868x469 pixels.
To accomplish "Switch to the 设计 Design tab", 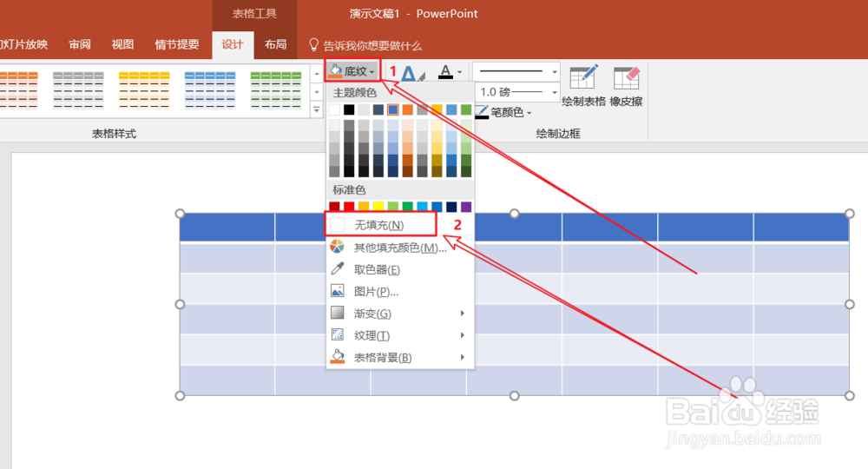I will pyautogui.click(x=233, y=44).
